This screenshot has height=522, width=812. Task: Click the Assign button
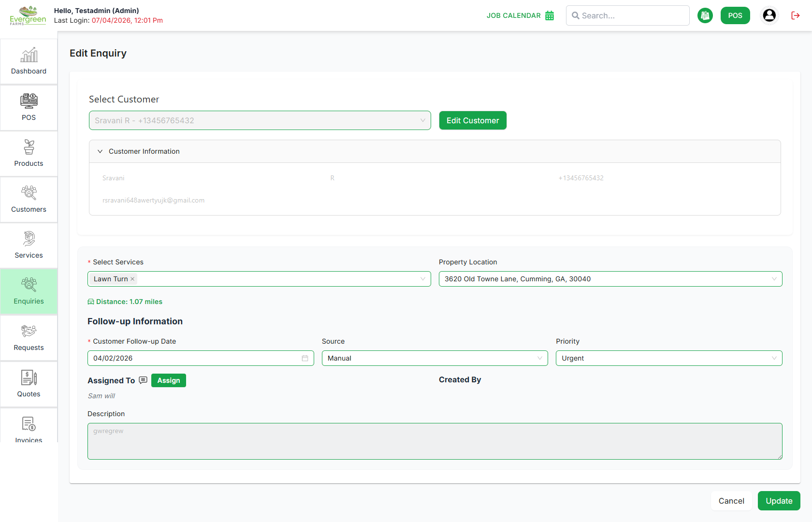169,380
